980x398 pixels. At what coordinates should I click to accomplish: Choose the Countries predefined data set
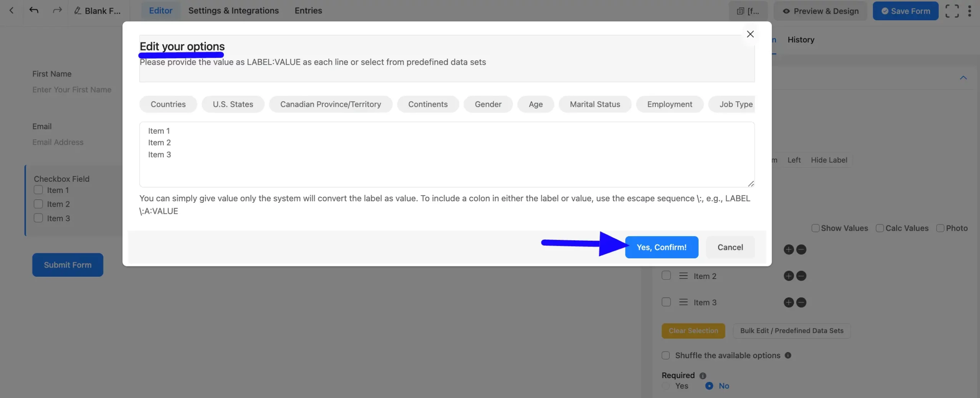[x=168, y=104]
